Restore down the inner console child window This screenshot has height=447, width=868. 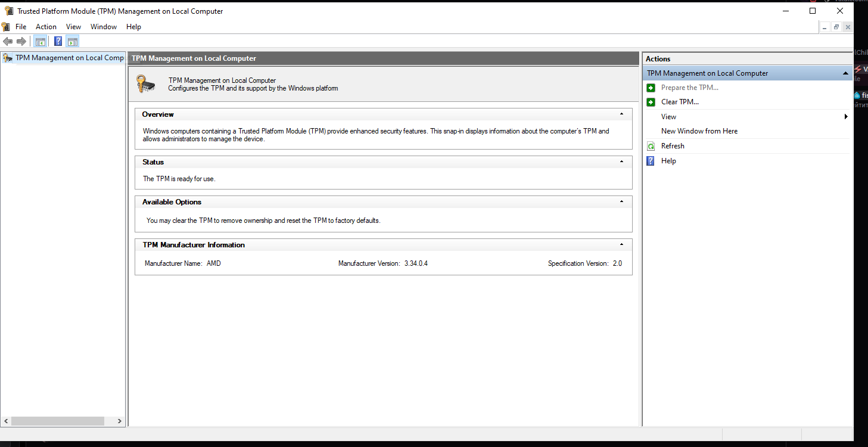836,27
